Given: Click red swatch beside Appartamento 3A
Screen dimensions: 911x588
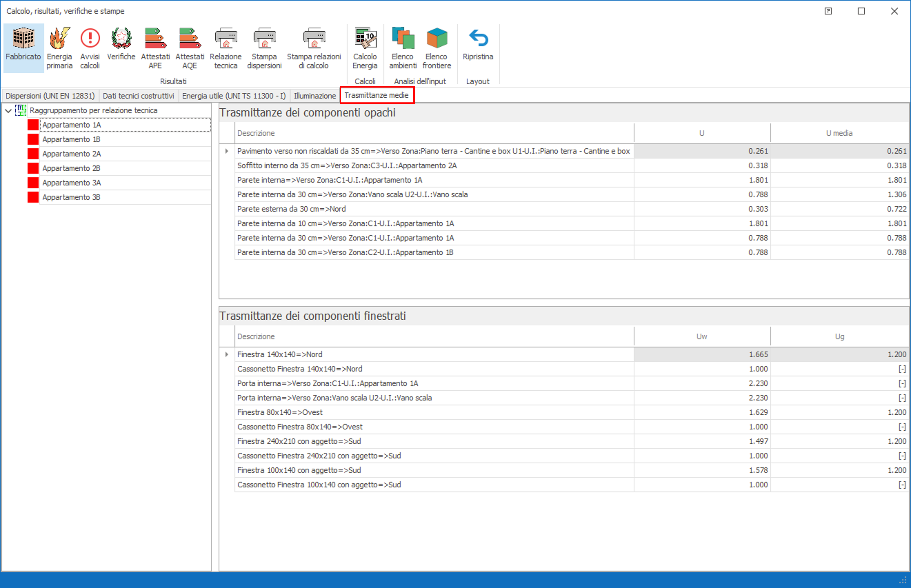Looking at the screenshot, I should point(33,183).
